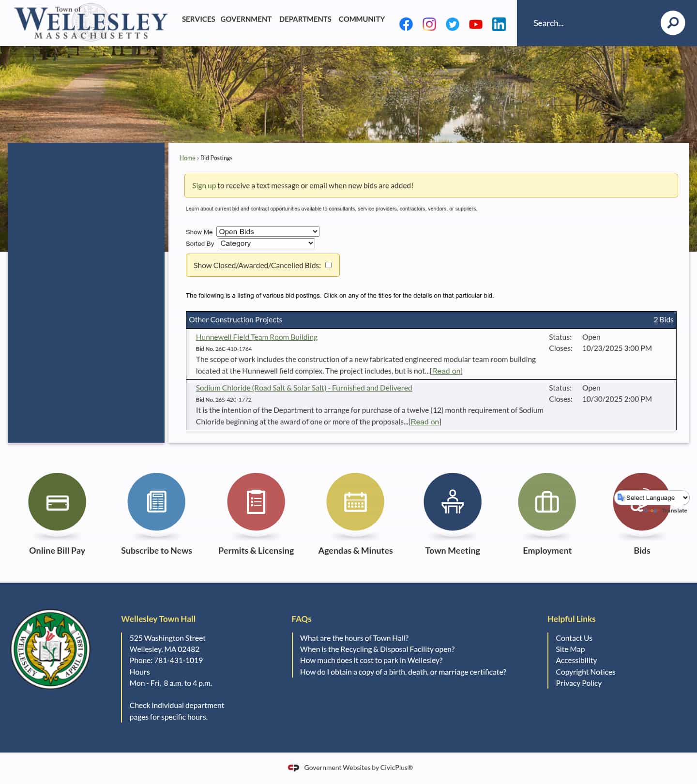Open the Town of Wellesley logo homepage
697x784 pixels.
tap(91, 22)
